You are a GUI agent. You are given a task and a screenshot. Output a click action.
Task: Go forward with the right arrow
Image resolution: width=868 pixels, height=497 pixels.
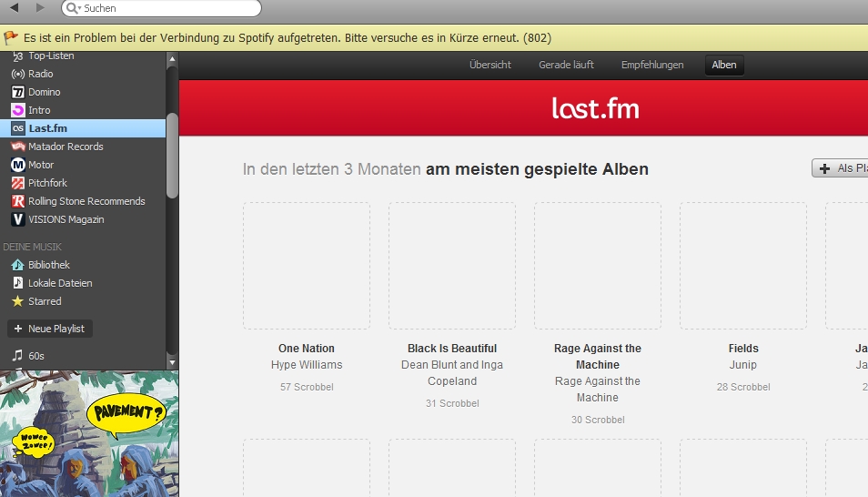pyautogui.click(x=40, y=8)
